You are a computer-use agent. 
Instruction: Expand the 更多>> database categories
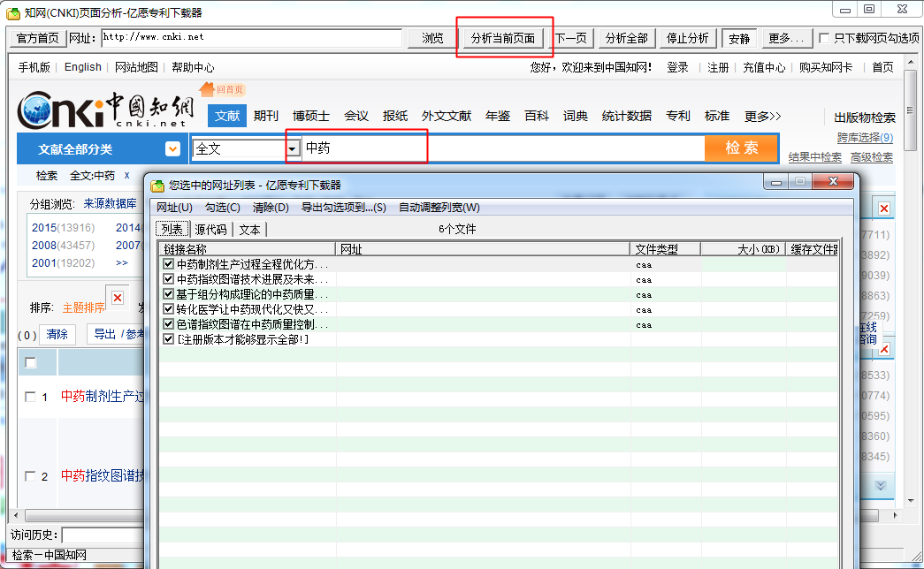tap(762, 116)
